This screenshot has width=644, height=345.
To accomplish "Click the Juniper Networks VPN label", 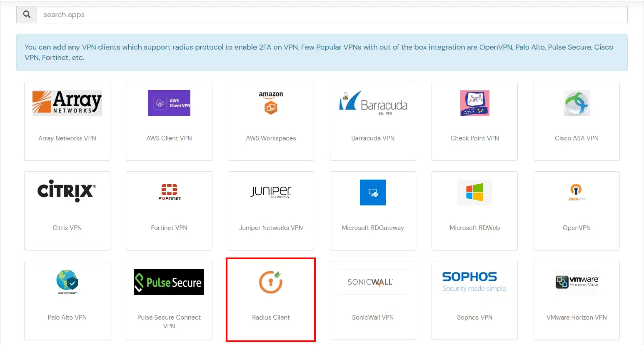I will tap(271, 228).
